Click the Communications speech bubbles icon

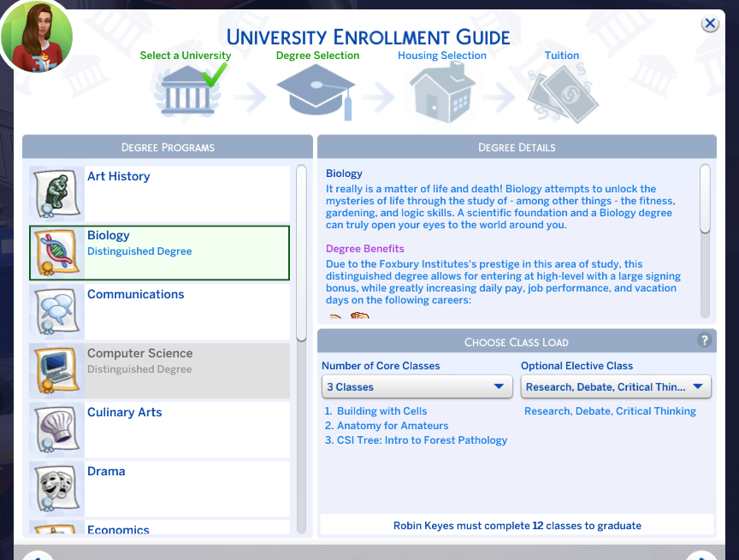[x=57, y=312]
